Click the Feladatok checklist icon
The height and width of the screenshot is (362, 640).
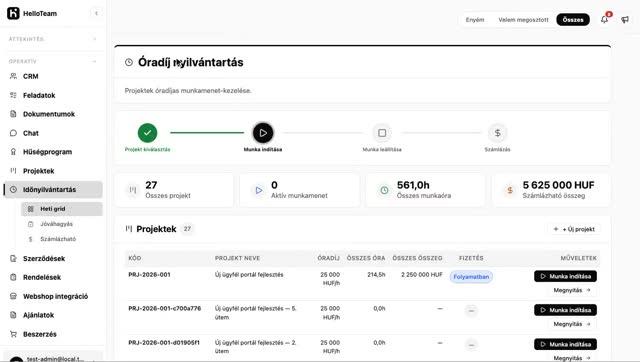pyautogui.click(x=13, y=95)
